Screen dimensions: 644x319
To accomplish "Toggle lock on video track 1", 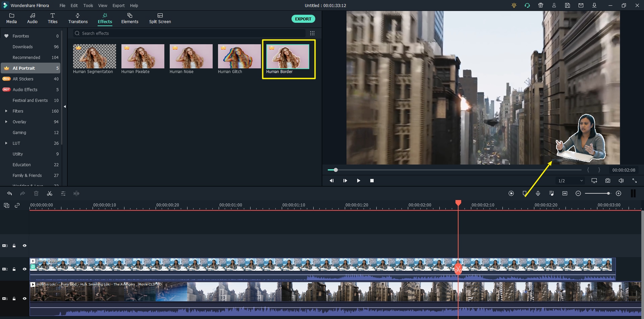I will 14,299.
